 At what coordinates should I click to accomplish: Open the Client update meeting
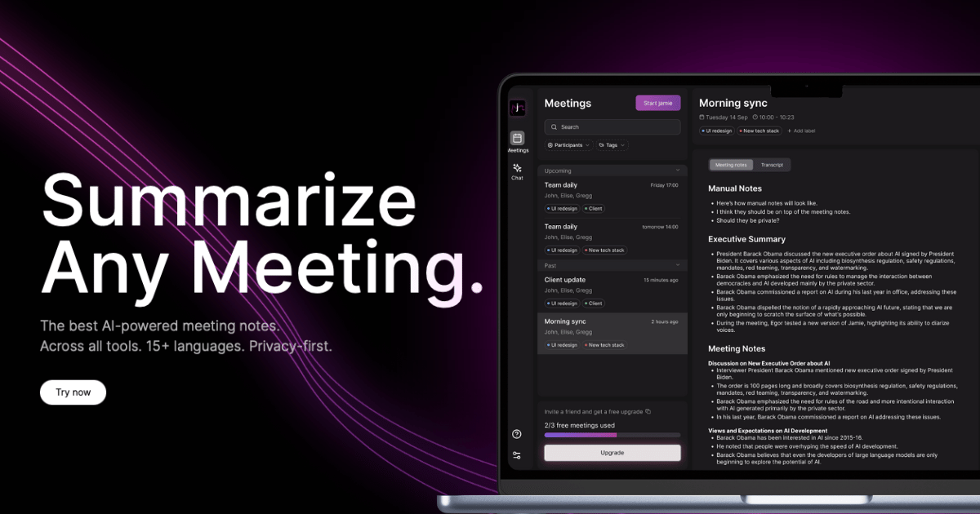tap(612, 291)
